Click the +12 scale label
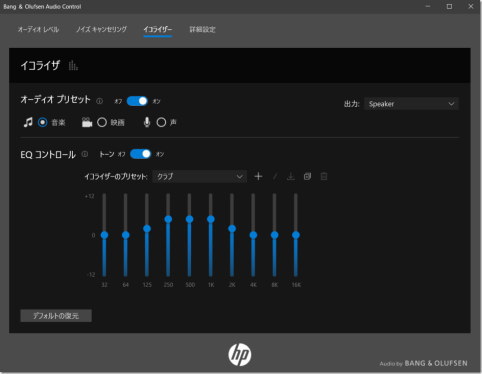This screenshot has width=482, height=374. click(90, 196)
